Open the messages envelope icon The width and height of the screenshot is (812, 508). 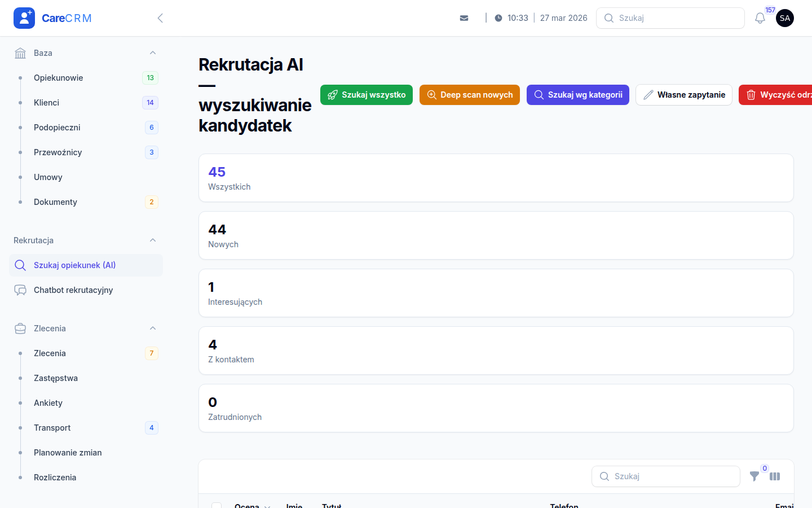pos(464,17)
